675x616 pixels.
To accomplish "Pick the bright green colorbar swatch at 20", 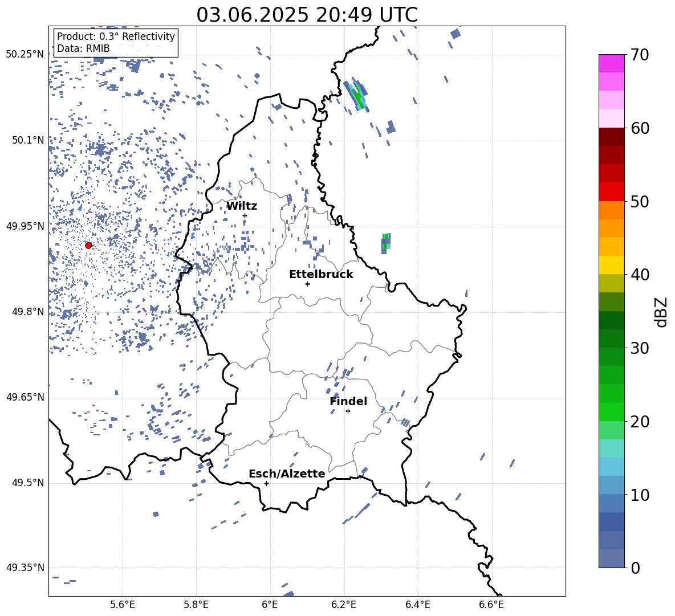I will click(x=612, y=411).
